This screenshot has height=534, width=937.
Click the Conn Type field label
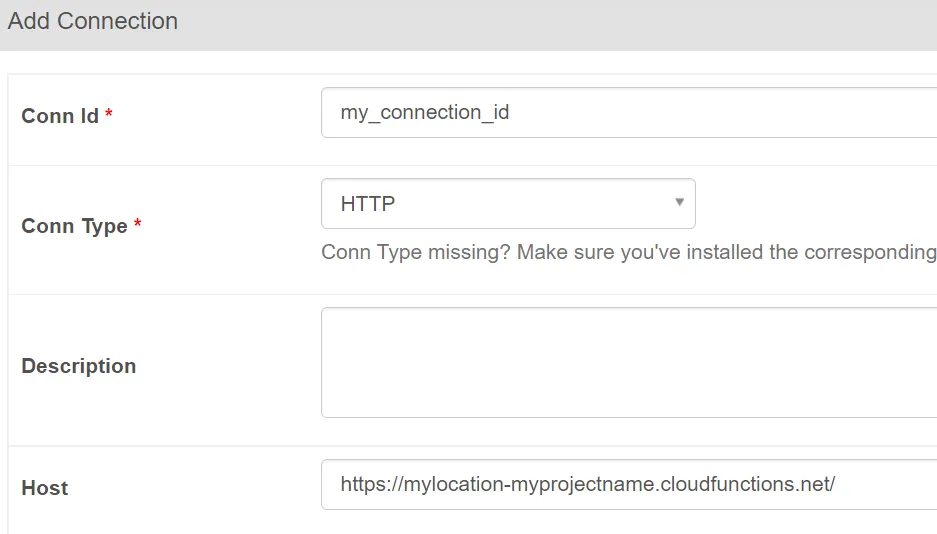tap(74, 226)
